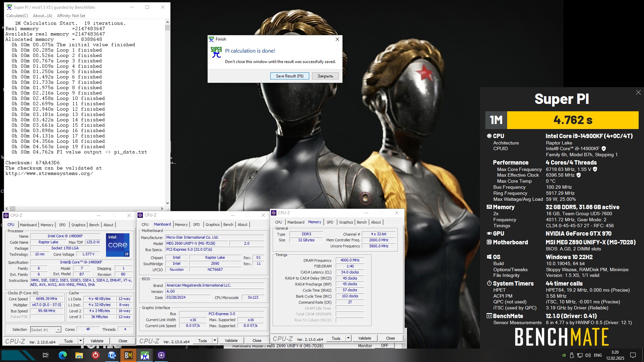644x362 pixels.
Task: Click Affinity: Not Set in Super PI
Action: pos(71,16)
